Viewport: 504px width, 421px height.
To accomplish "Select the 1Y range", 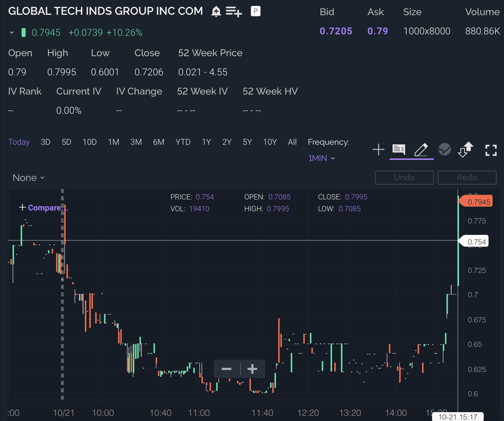I will point(206,142).
